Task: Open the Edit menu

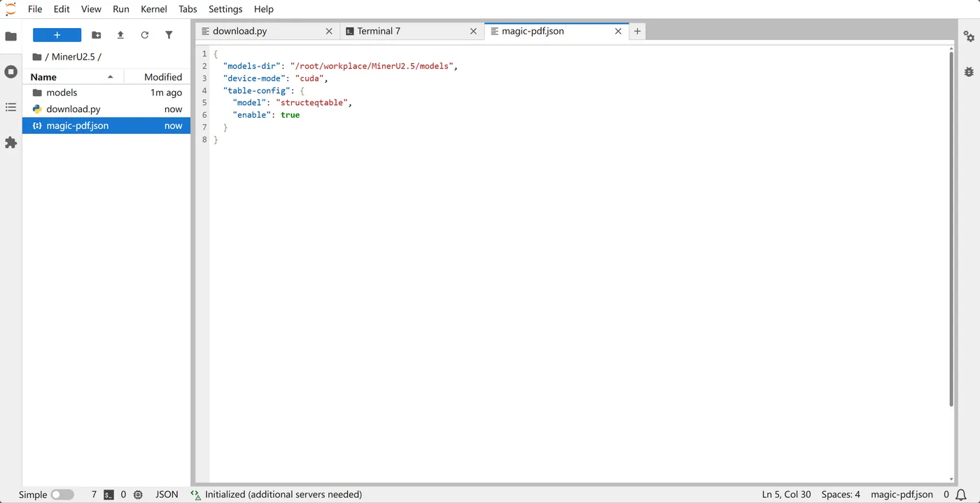Action: coord(62,9)
